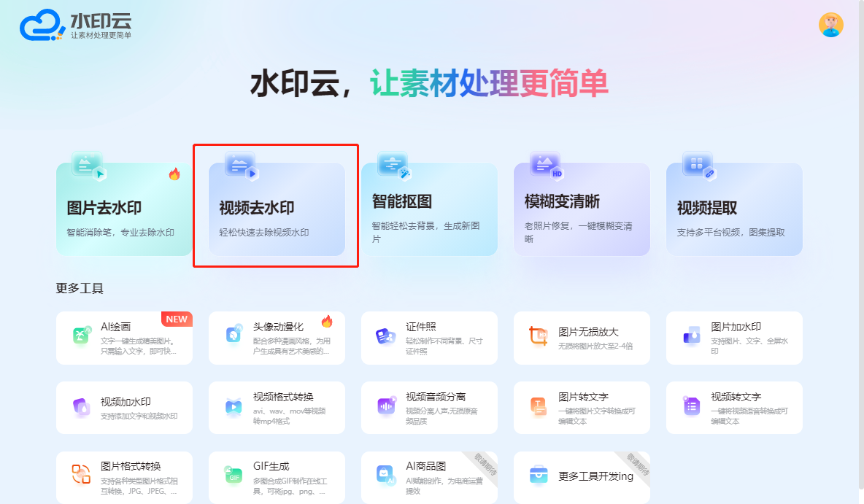This screenshot has width=864, height=504.
Task: Open the 视频提取 card
Action: click(x=734, y=209)
